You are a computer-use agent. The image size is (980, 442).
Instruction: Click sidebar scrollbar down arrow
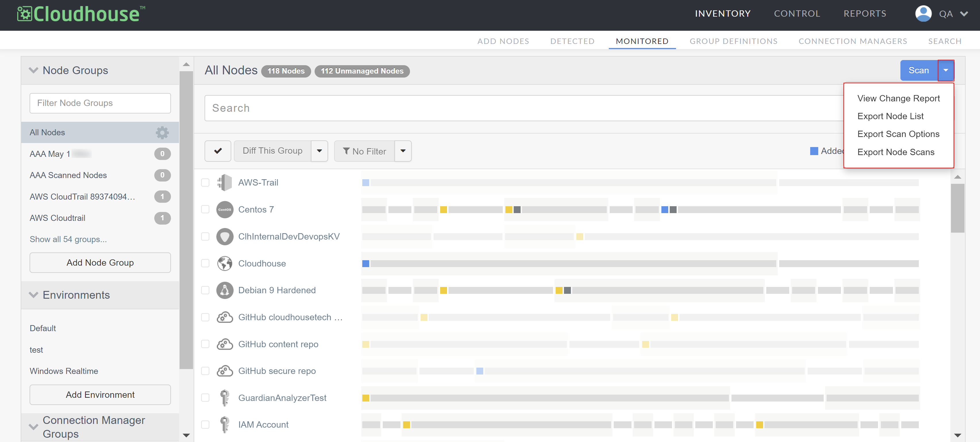coord(186,435)
